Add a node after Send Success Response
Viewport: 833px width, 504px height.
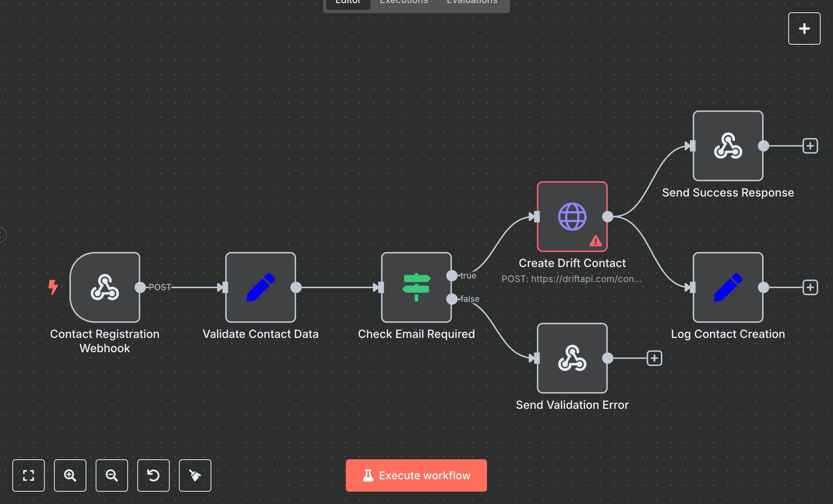(x=810, y=146)
